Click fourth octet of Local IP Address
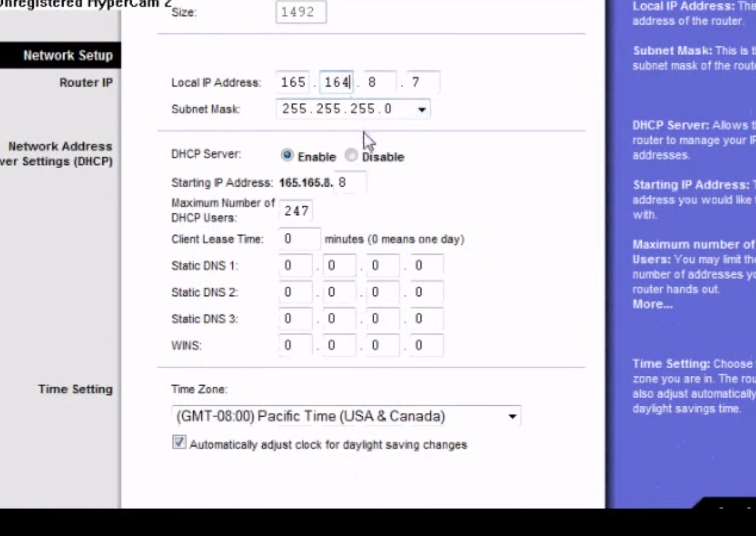 coord(423,83)
